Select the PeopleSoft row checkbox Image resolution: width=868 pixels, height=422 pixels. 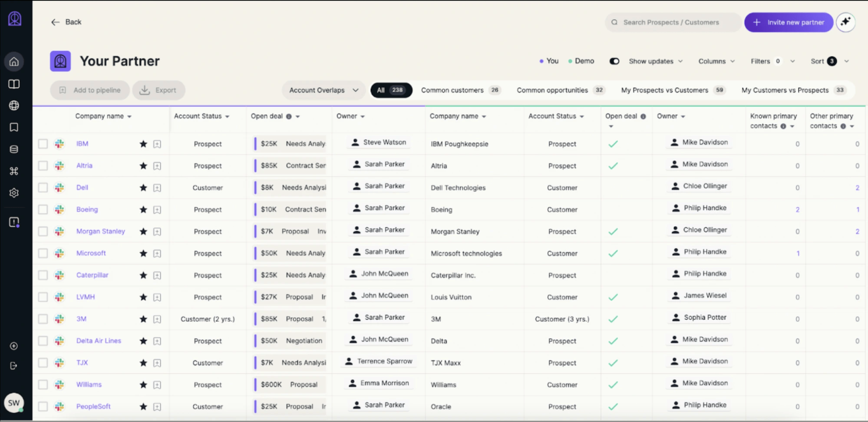[43, 407]
